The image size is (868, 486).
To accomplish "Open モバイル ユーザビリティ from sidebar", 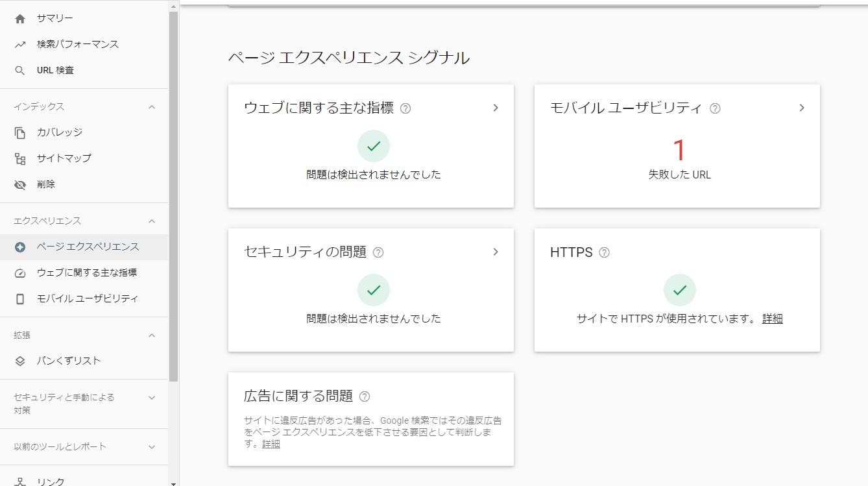I will point(84,298).
